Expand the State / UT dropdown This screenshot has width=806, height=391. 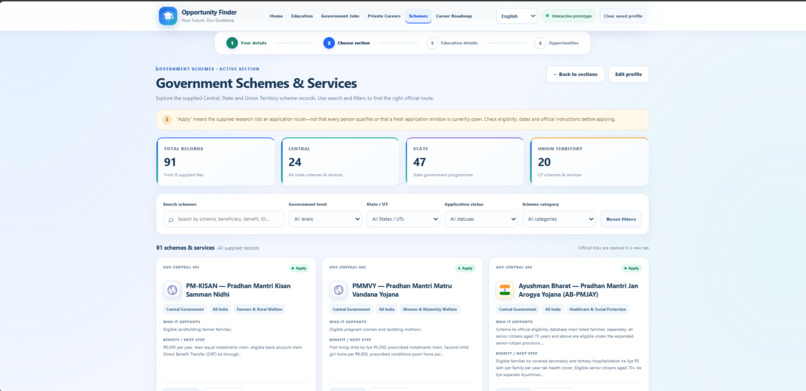click(403, 219)
